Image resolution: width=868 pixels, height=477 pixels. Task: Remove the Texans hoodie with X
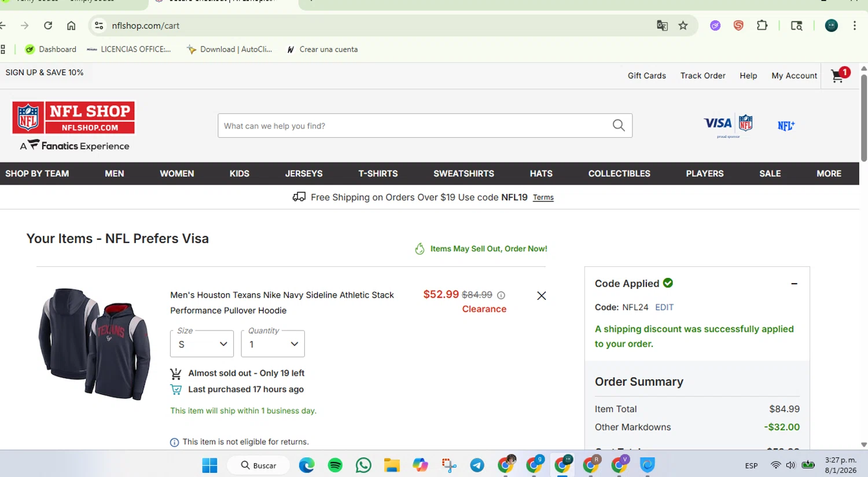(542, 296)
